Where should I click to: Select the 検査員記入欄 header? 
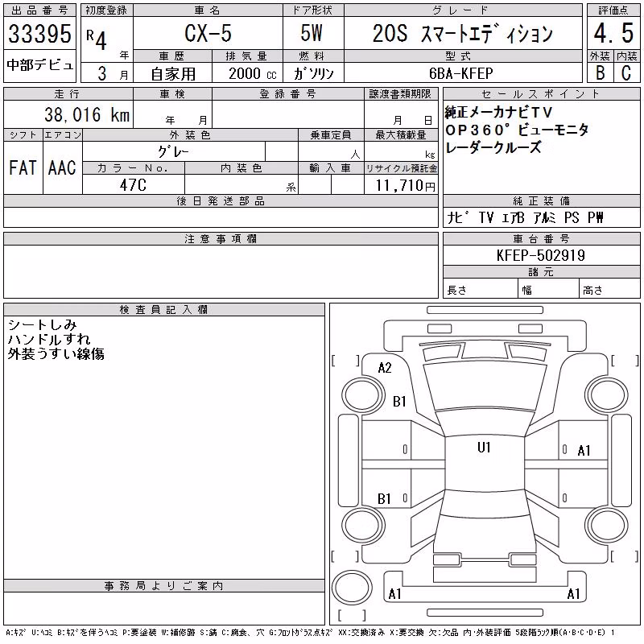coord(164,309)
